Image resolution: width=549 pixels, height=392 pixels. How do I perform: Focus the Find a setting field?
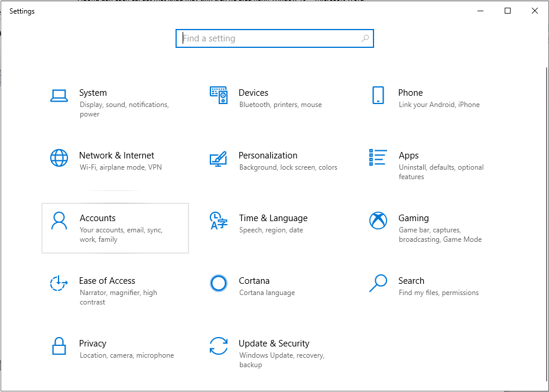pyautogui.click(x=274, y=38)
